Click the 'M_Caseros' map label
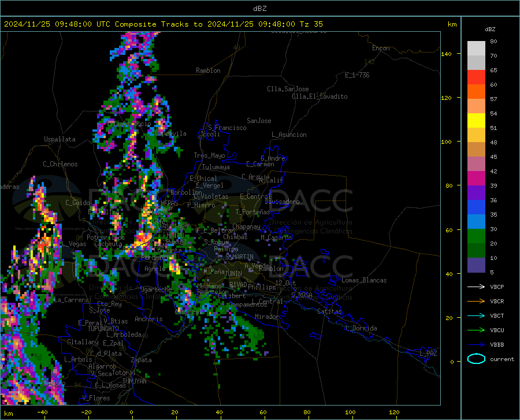This screenshot has height=420, width=520. click(x=276, y=237)
